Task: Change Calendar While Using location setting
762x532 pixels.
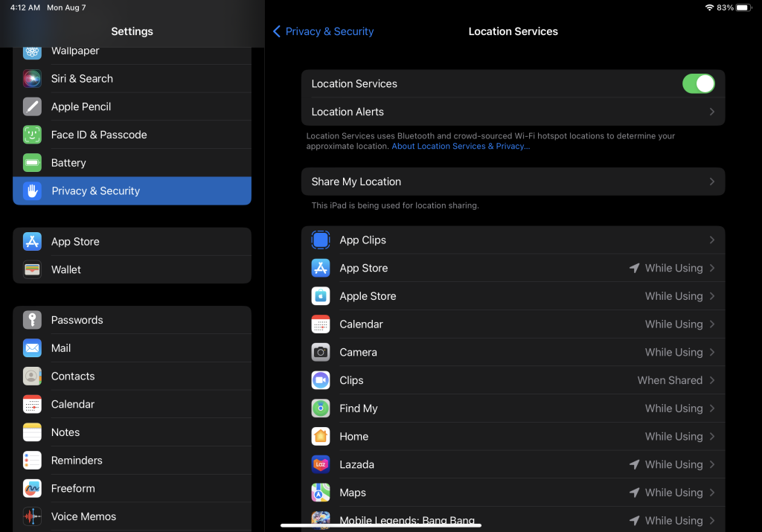Action: (673, 324)
